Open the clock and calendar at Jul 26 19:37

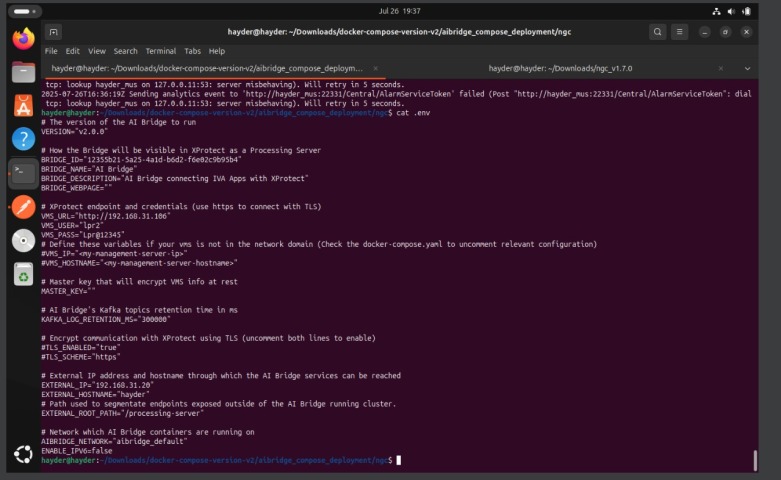point(400,11)
